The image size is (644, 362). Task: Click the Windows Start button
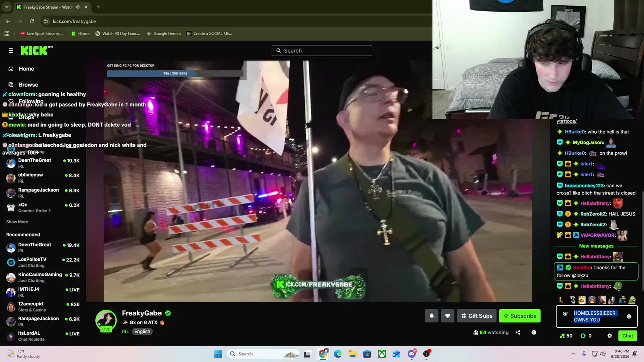click(218, 354)
